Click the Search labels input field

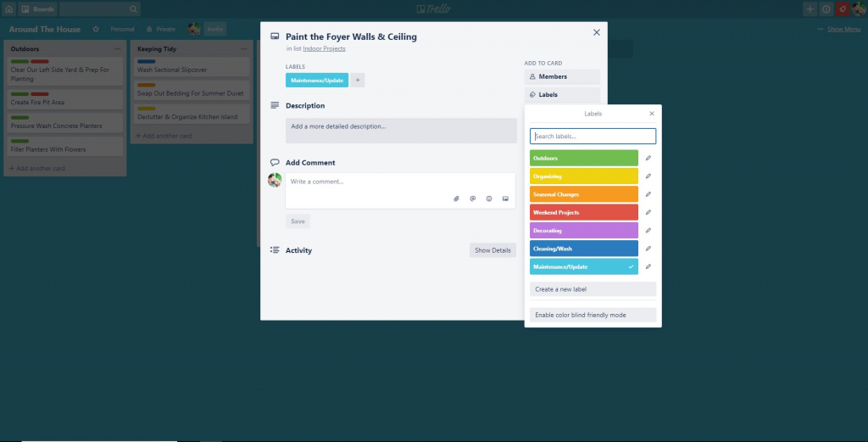pyautogui.click(x=593, y=136)
